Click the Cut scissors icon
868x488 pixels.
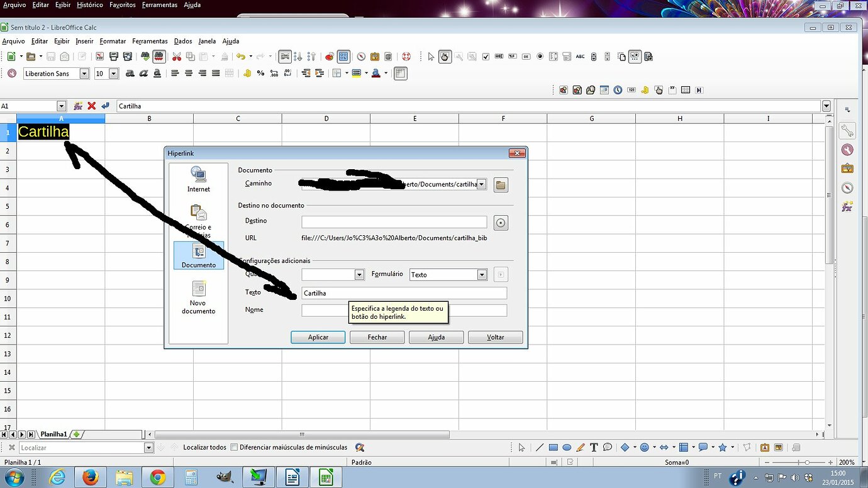click(x=177, y=57)
